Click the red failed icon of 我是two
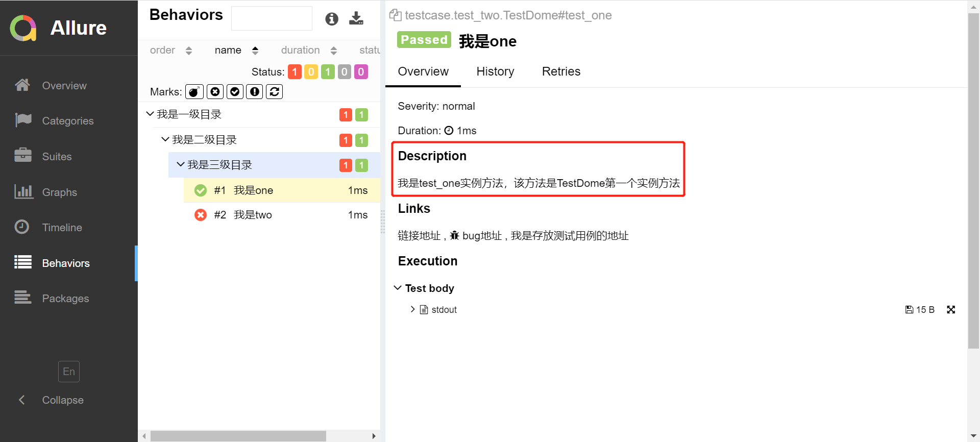Image resolution: width=980 pixels, height=442 pixels. pos(201,215)
